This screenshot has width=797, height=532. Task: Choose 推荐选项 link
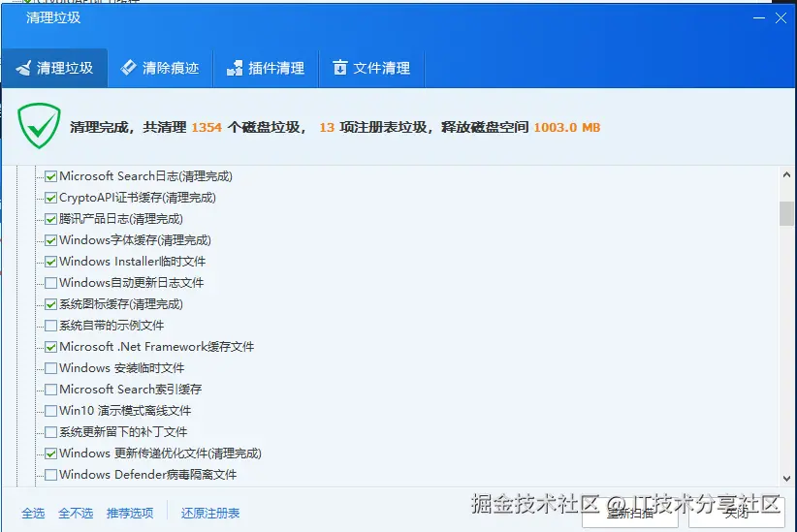pos(130,514)
